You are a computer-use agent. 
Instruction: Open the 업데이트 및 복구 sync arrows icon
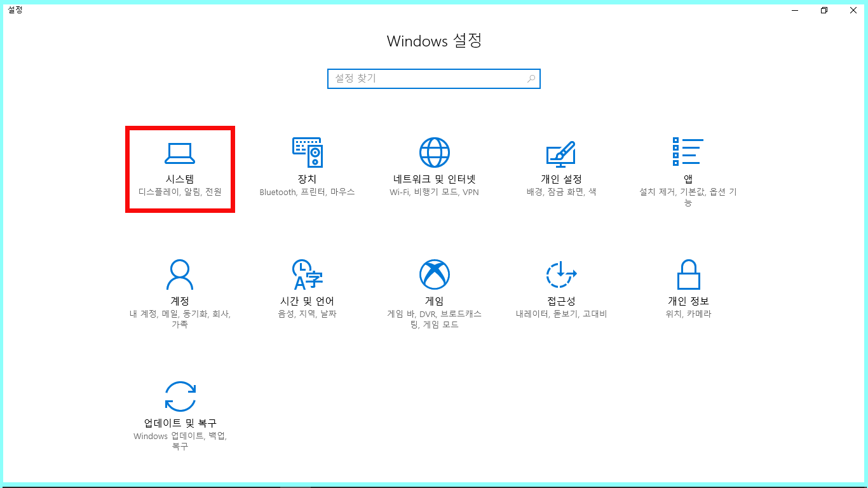coord(180,396)
